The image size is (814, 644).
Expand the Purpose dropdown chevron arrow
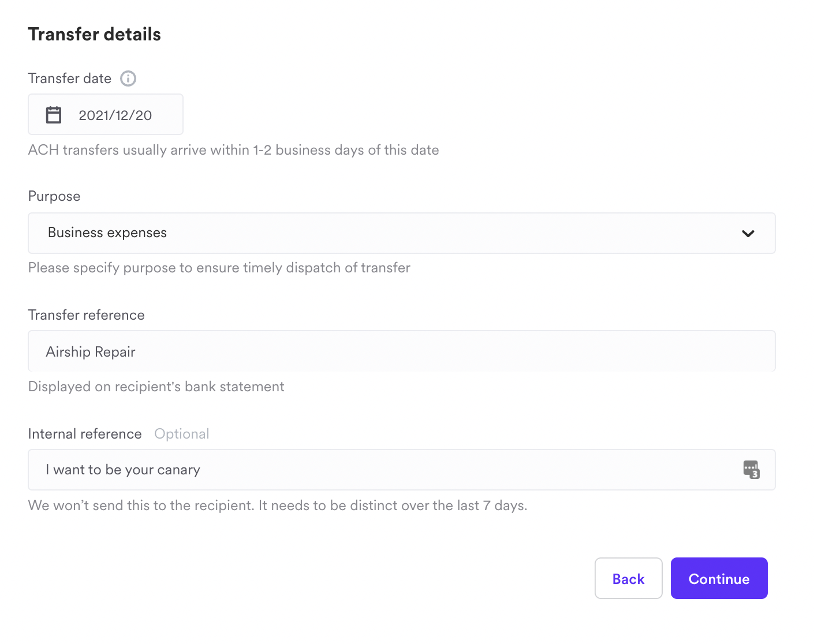click(748, 234)
